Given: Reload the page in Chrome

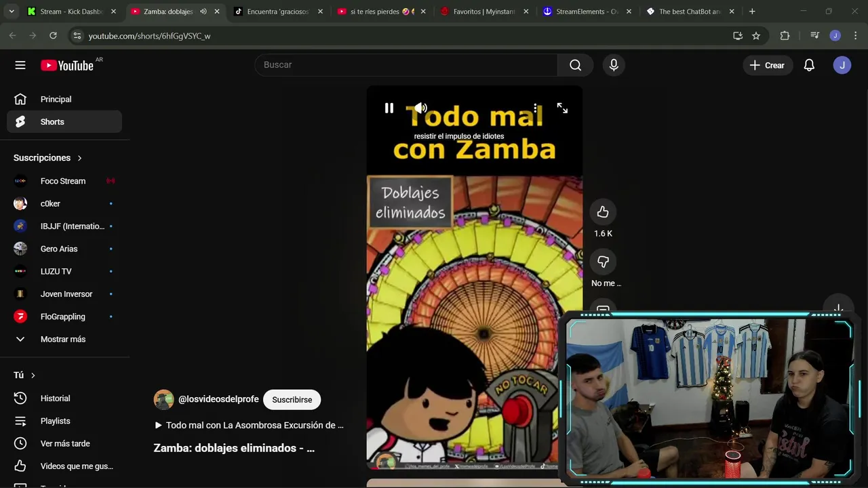Looking at the screenshot, I should [53, 36].
